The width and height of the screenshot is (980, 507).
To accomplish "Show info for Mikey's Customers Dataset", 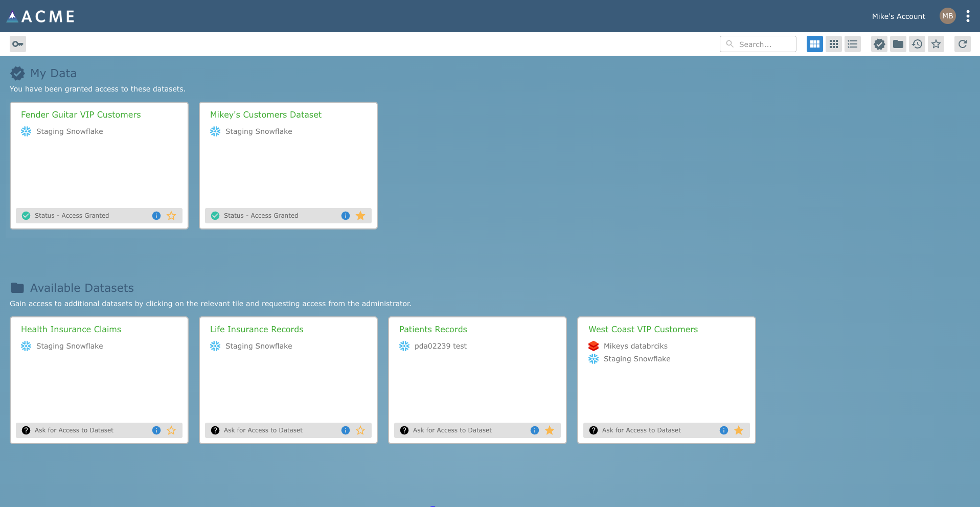I will 346,216.
